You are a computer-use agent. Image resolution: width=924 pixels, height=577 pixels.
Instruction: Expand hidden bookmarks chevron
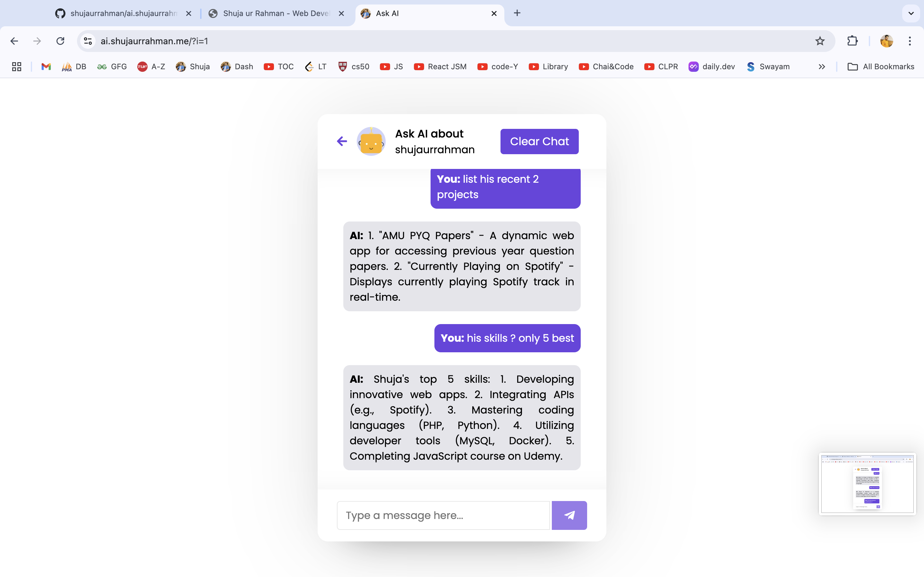[822, 67]
